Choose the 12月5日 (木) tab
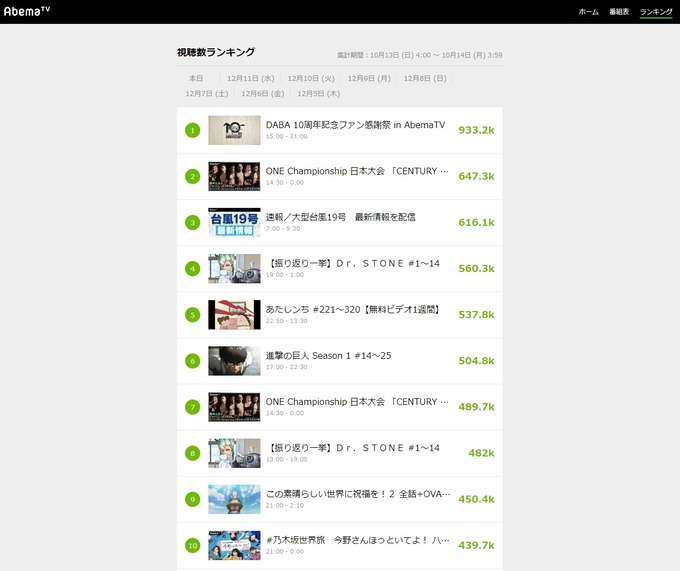The height and width of the screenshot is (571, 680). (x=319, y=94)
